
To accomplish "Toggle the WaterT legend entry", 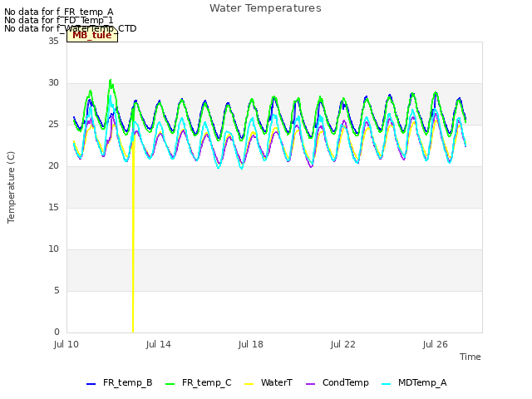I will pyautogui.click(x=268, y=382).
